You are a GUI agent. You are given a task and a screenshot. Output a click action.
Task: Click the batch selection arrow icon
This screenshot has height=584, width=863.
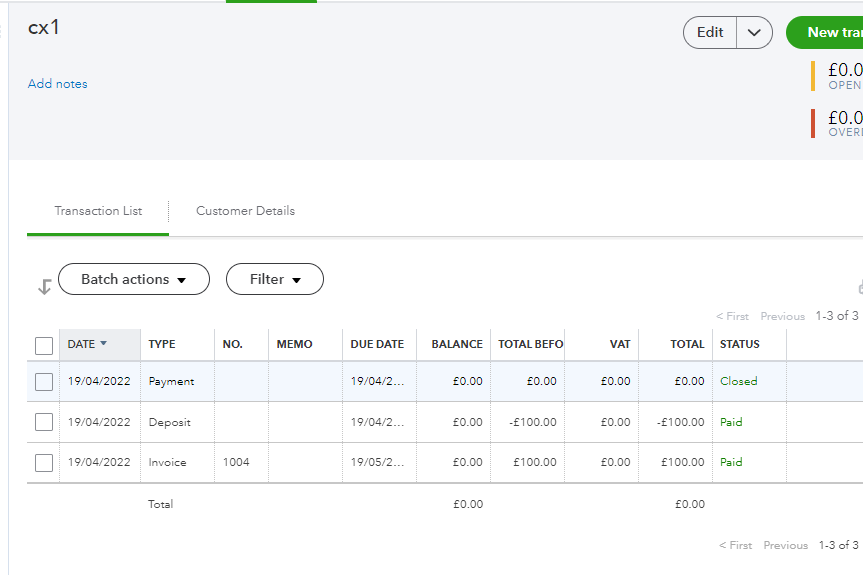[44, 287]
